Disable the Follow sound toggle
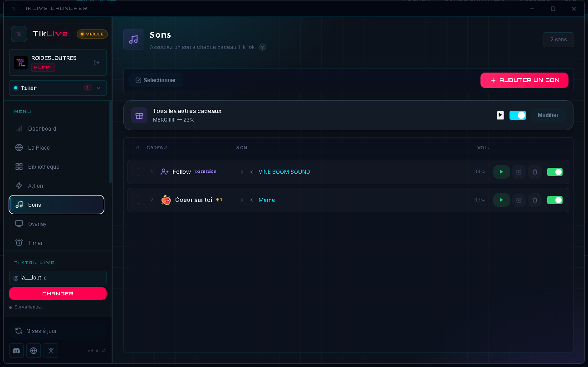Viewport: 588px width, 367px height. (555, 172)
